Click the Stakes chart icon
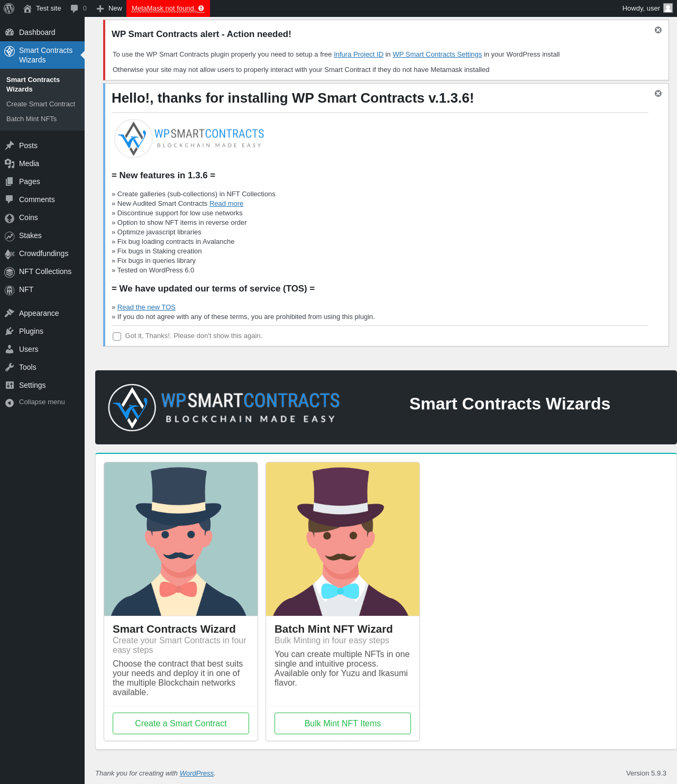 10,236
